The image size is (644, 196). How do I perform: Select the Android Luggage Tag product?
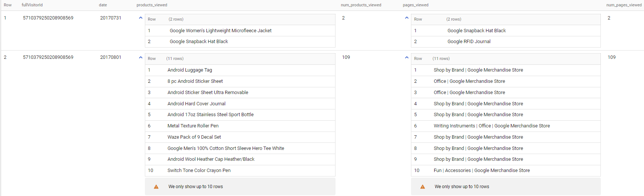click(190, 70)
